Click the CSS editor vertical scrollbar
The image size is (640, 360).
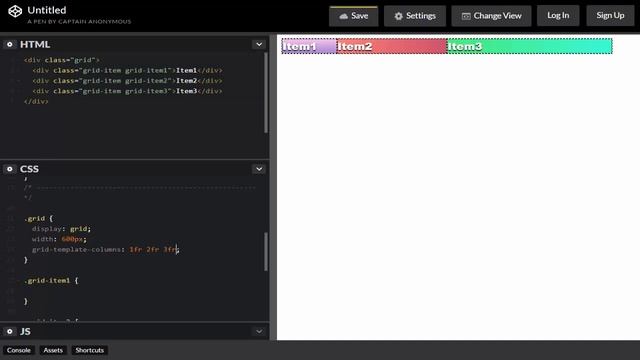pyautogui.click(x=266, y=252)
